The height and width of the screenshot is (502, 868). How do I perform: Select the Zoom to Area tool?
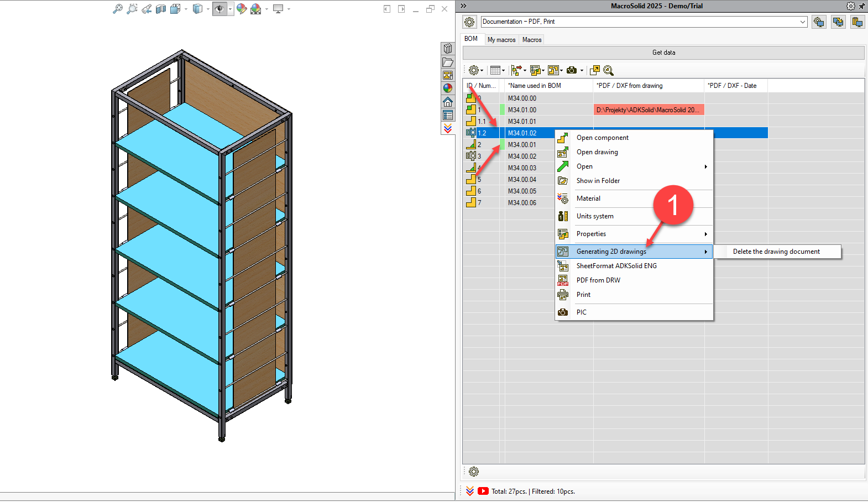(x=132, y=9)
